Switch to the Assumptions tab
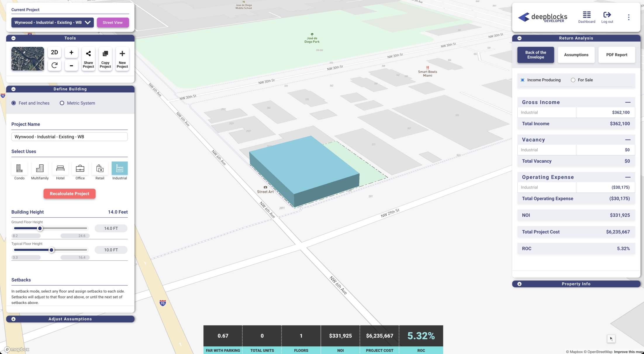Viewport: 644px width, 354px height. tap(576, 55)
